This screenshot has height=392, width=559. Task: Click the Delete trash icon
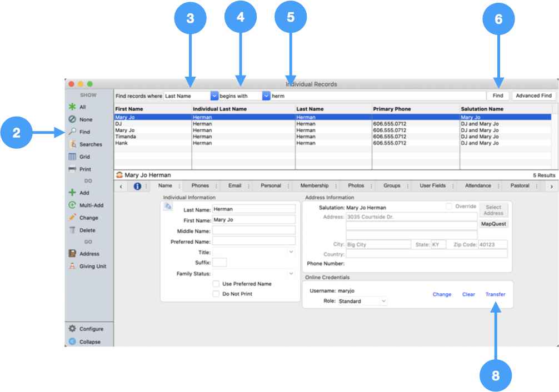pyautogui.click(x=72, y=230)
